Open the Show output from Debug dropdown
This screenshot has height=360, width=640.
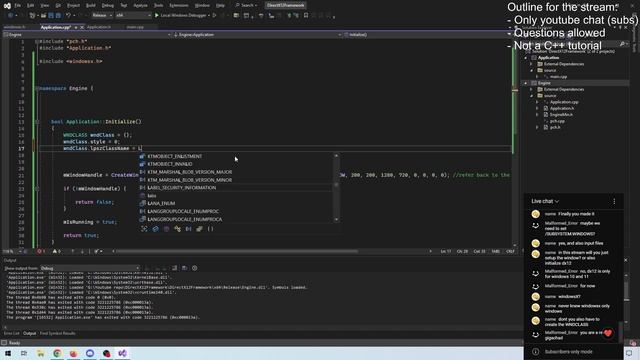pos(90,268)
